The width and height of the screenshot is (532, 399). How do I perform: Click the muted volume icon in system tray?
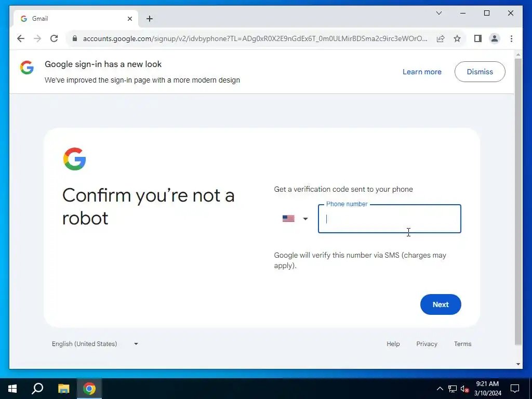click(x=464, y=389)
